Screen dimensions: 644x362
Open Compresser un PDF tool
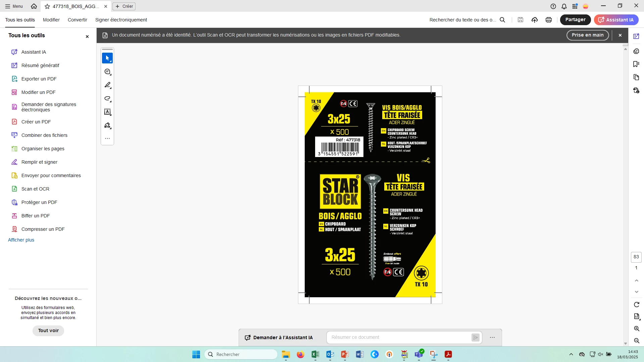(x=43, y=229)
